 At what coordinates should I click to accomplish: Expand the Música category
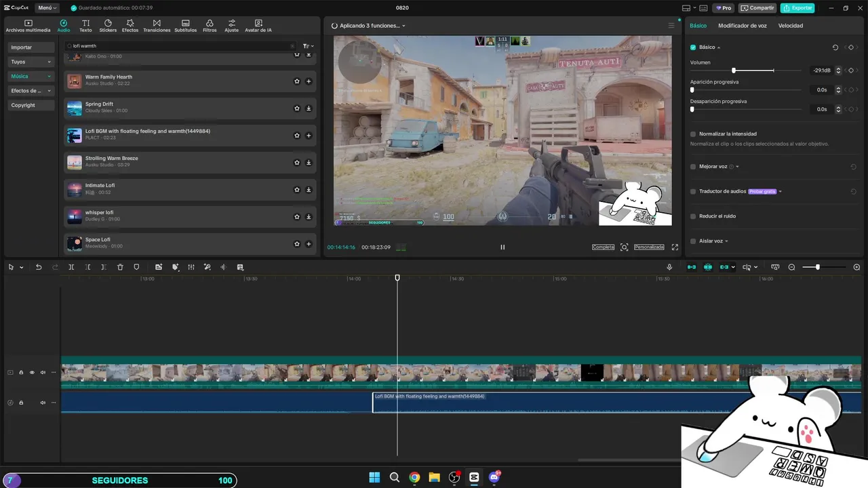point(31,77)
